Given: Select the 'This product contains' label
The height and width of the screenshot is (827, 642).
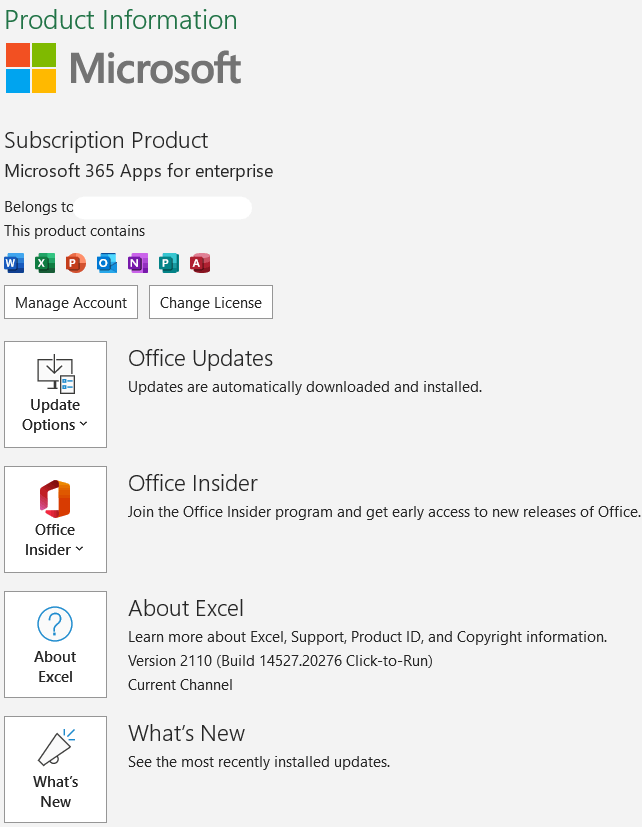Looking at the screenshot, I should 75,231.
